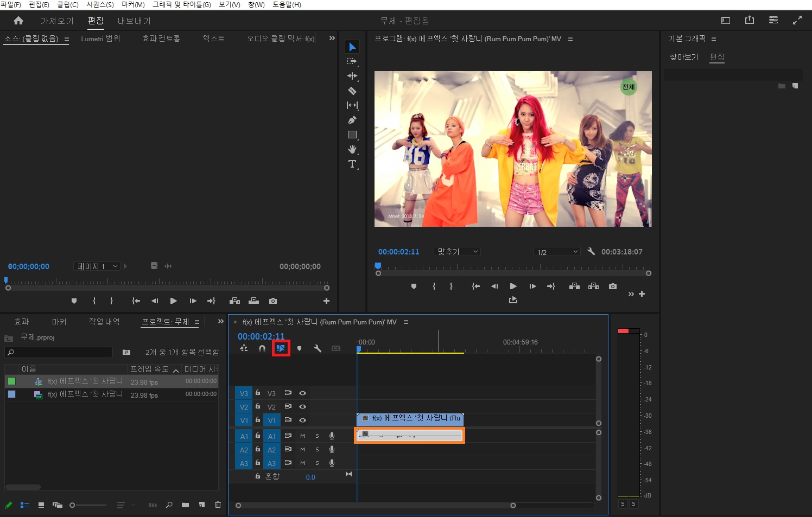Image resolution: width=812 pixels, height=517 pixels.
Task: Toggle insert sequences as nests option
Action: (244, 348)
